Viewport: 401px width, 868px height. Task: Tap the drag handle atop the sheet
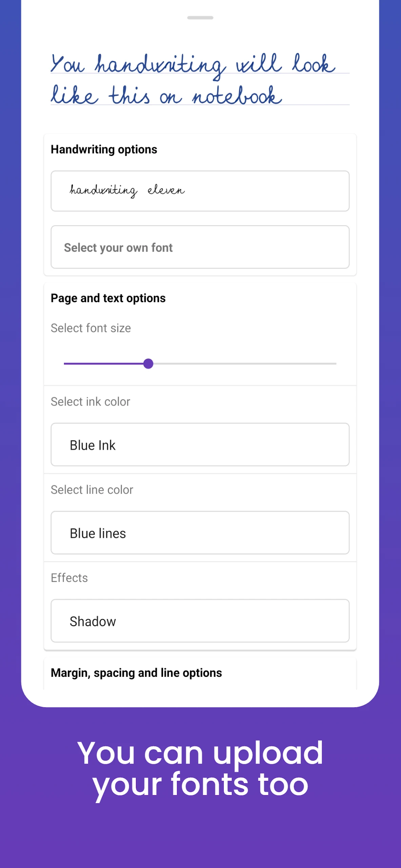pyautogui.click(x=200, y=18)
